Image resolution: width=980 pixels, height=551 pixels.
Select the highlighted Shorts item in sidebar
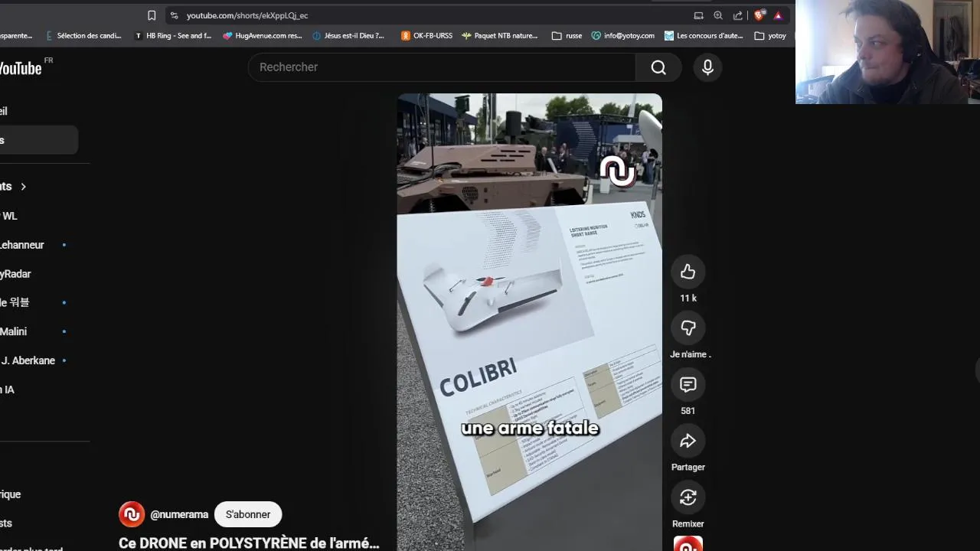click(x=38, y=140)
